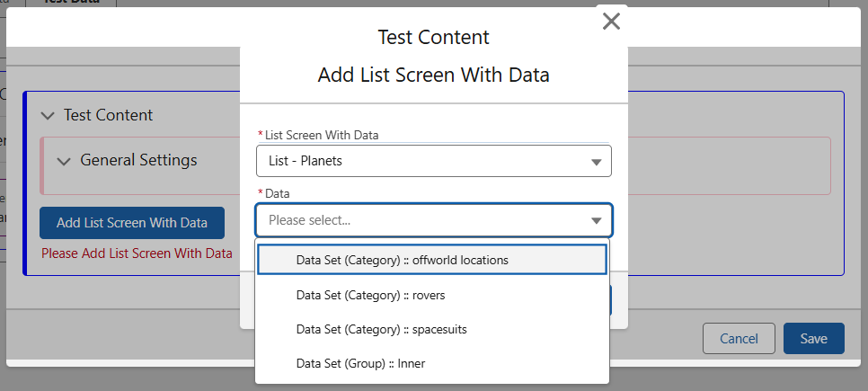The image size is (868, 391).
Task: Click the Data dropdown arrow icon
Action: pos(596,221)
